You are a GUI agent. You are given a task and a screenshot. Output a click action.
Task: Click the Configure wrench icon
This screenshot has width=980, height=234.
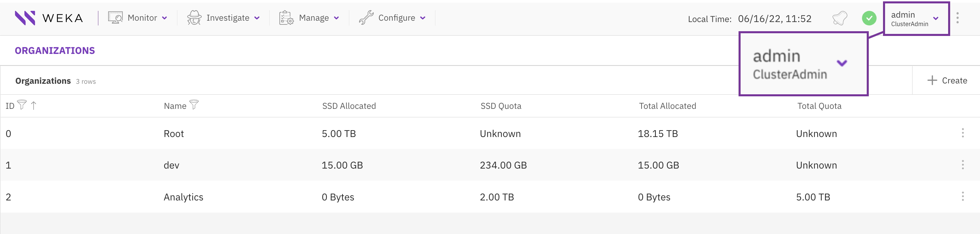point(366,18)
